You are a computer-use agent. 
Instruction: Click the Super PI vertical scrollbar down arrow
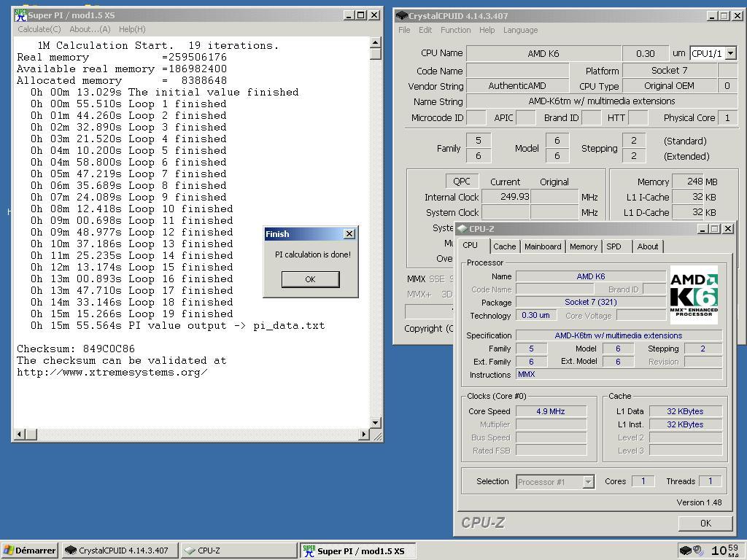(x=376, y=422)
